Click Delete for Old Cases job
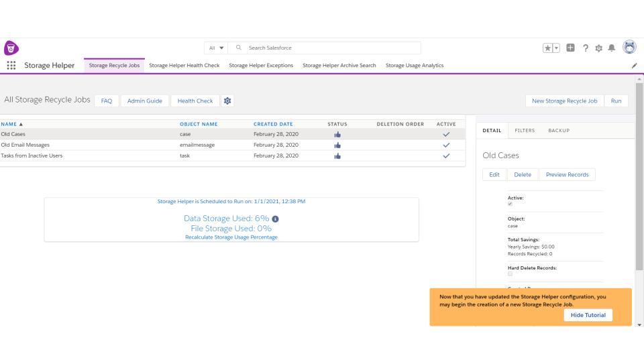This screenshot has height=362, width=644. pyautogui.click(x=523, y=174)
